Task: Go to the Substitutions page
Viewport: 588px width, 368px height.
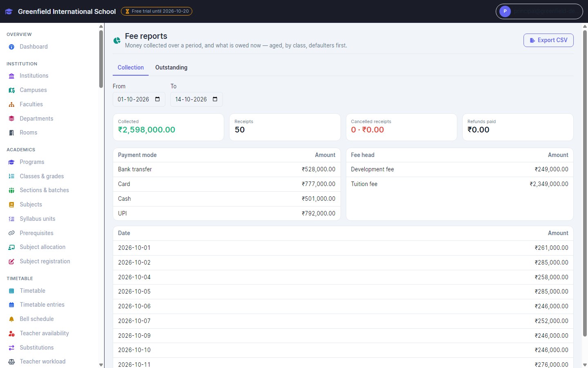Action: (37, 348)
